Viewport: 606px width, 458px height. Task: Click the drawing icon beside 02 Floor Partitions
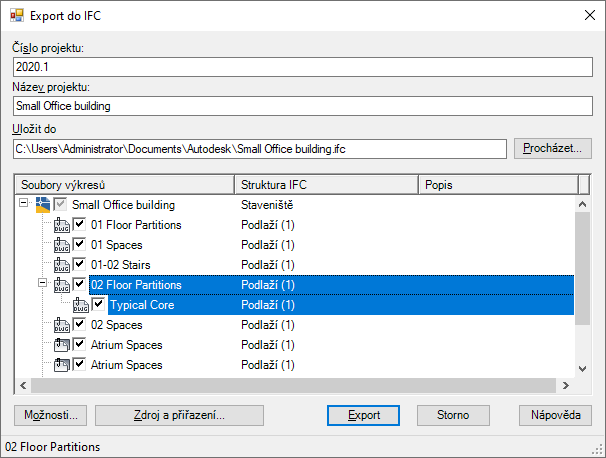click(62, 285)
